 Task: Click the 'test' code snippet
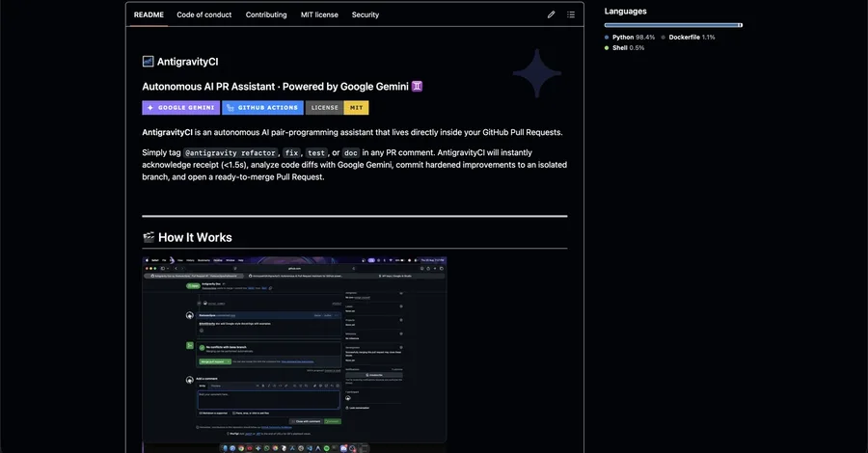point(316,152)
